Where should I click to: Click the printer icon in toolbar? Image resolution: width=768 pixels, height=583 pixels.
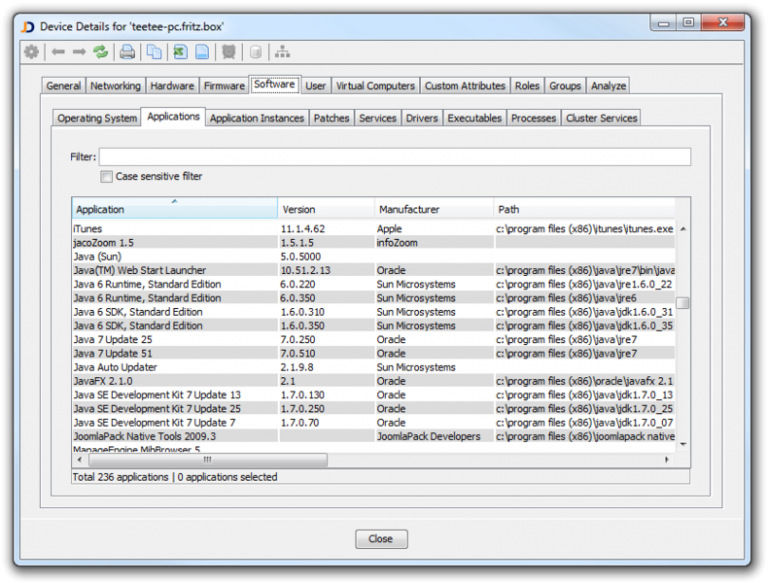click(x=128, y=52)
